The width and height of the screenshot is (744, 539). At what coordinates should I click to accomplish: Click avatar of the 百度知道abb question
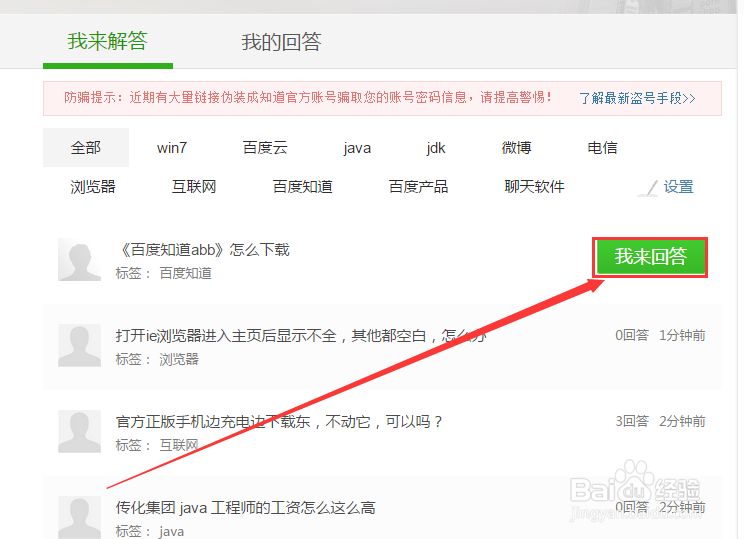point(79,260)
